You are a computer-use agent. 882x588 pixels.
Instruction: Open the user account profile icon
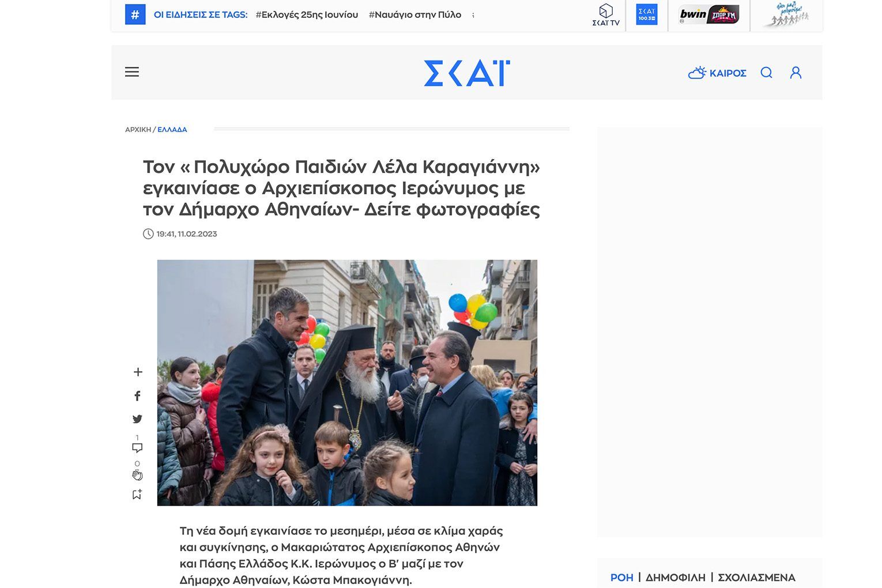tap(796, 73)
